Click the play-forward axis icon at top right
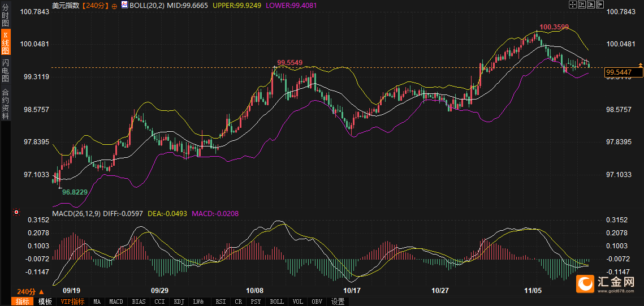Image resolution: width=644 pixels, height=306 pixels. pos(590,5)
